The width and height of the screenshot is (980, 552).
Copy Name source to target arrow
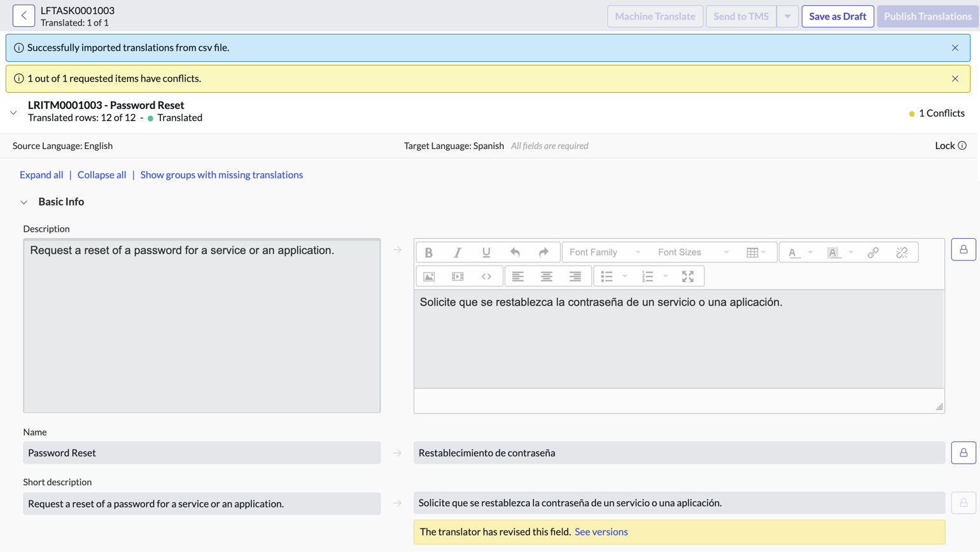(397, 453)
